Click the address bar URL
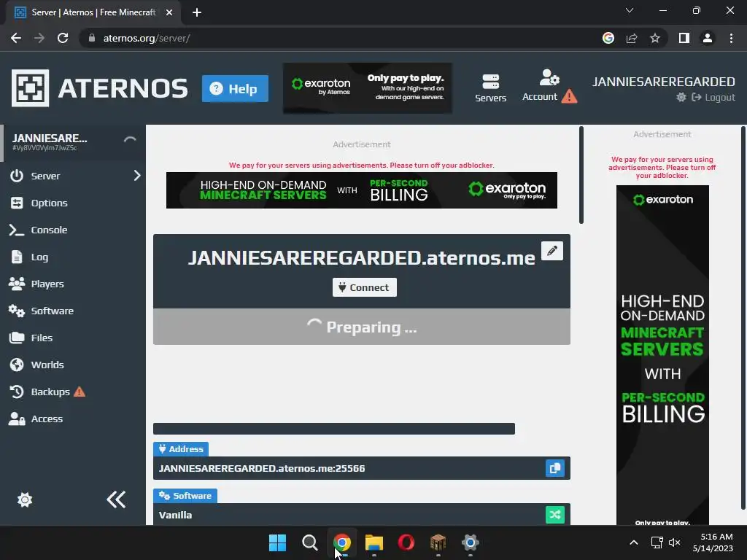The width and height of the screenshot is (747, 560). (147, 39)
